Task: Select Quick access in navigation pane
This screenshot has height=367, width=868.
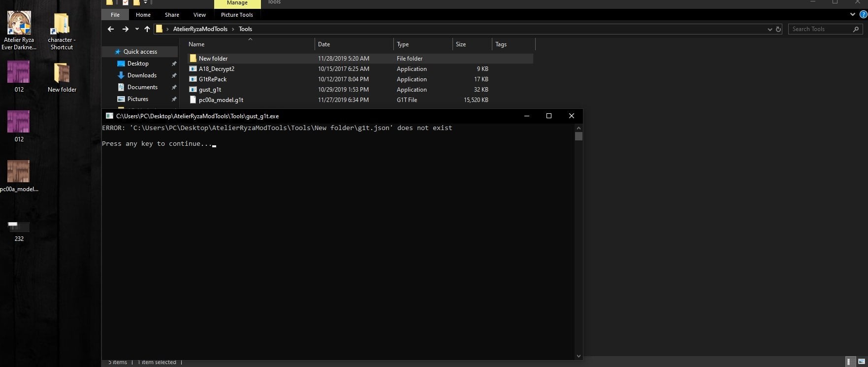Action: coord(140,52)
